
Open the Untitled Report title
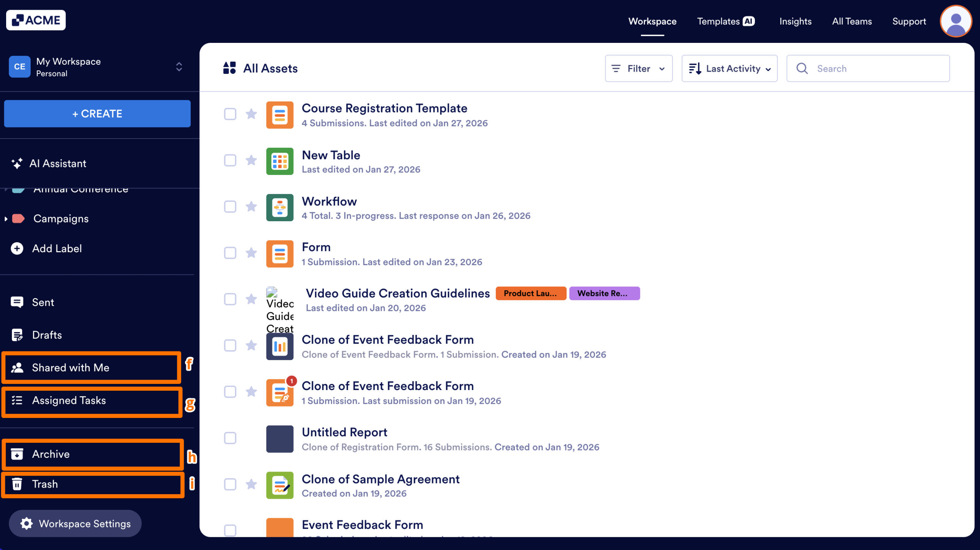345,432
